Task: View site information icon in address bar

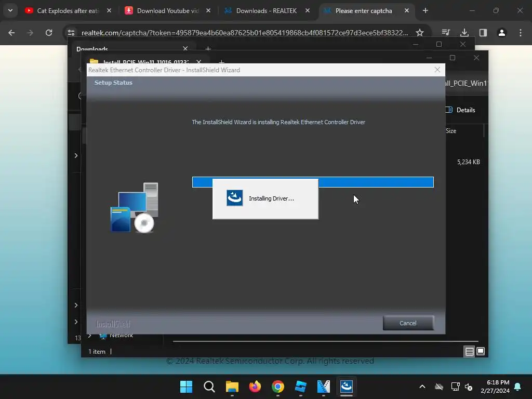Action: (x=71, y=33)
